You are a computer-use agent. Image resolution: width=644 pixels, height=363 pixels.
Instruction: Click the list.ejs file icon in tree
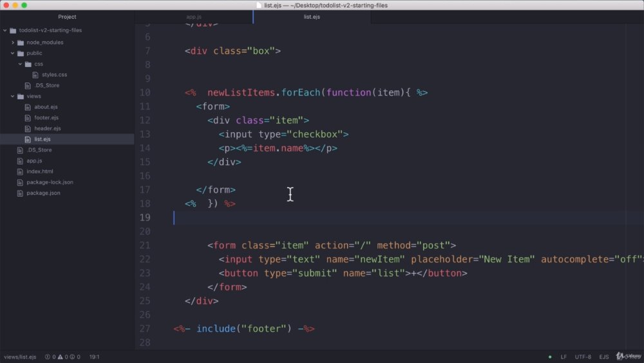click(x=28, y=139)
